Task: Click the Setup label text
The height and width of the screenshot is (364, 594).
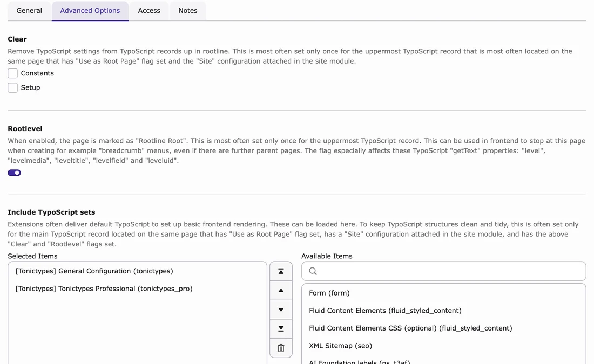Action: [30, 87]
